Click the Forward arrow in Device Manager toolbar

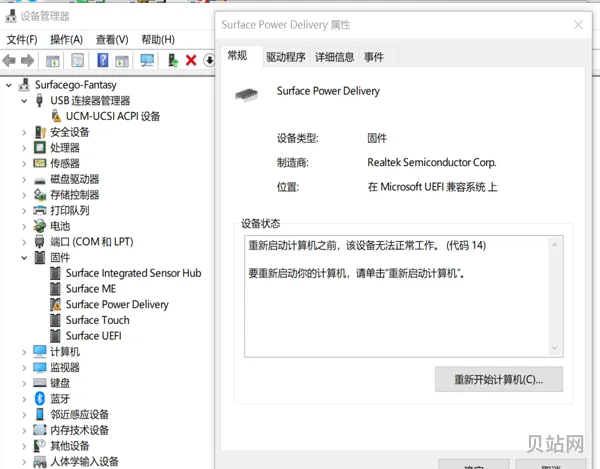28,60
